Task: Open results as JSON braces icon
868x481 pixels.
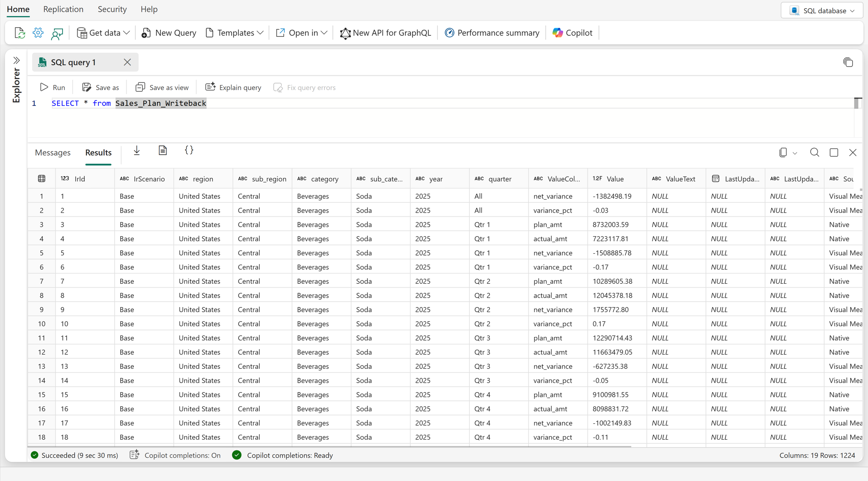Action: (189, 151)
